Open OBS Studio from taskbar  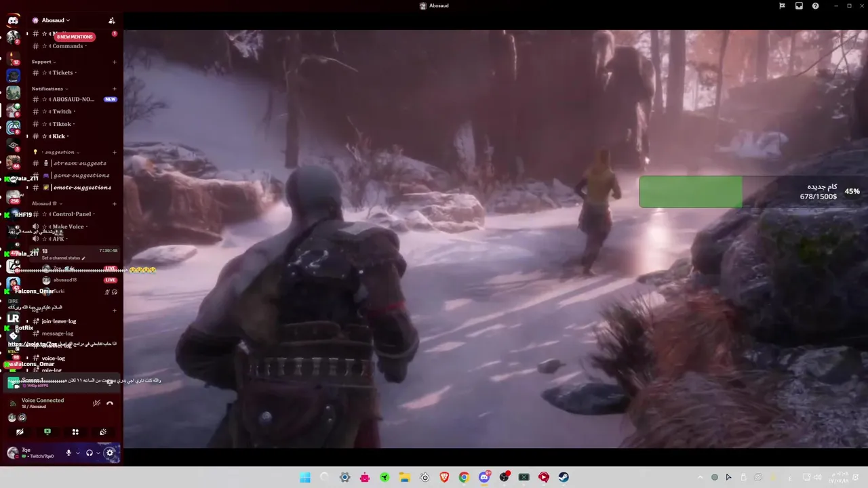click(504, 477)
